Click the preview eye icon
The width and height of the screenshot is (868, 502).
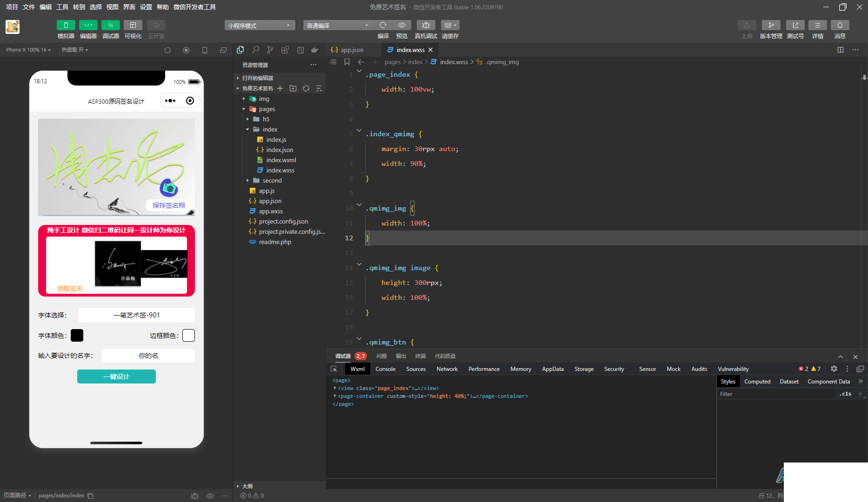pyautogui.click(x=402, y=25)
